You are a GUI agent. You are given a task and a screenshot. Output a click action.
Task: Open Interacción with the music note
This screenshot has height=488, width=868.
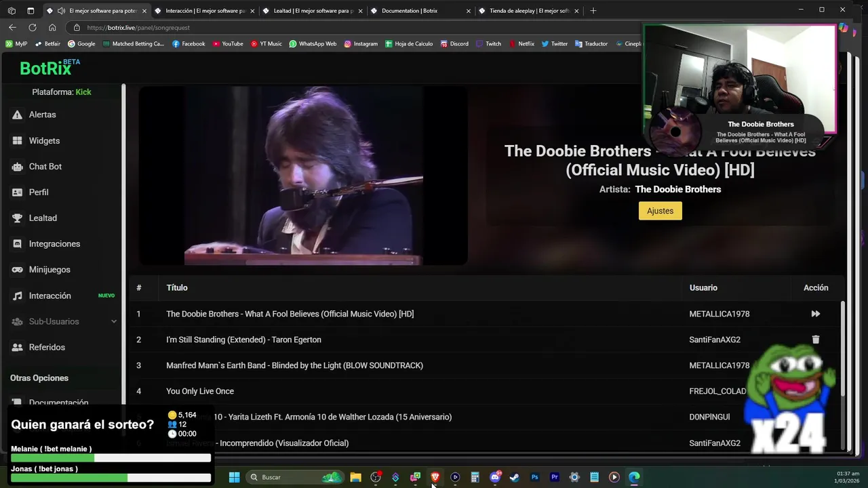click(x=50, y=296)
